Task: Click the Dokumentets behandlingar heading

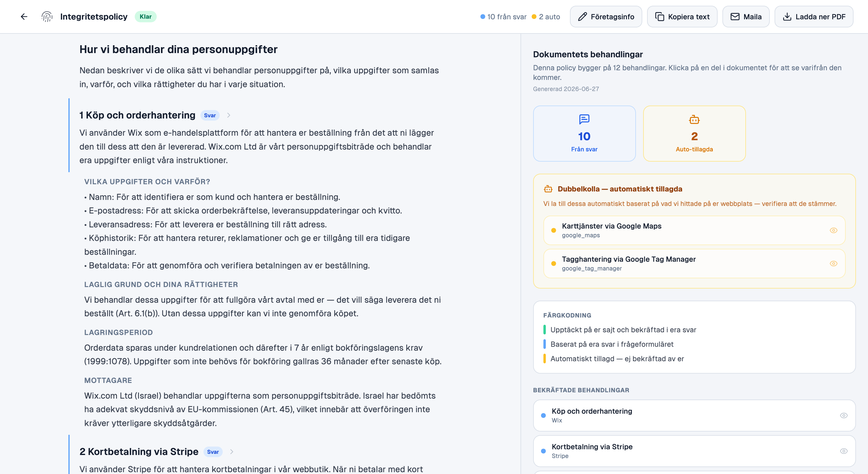Action: (x=588, y=54)
